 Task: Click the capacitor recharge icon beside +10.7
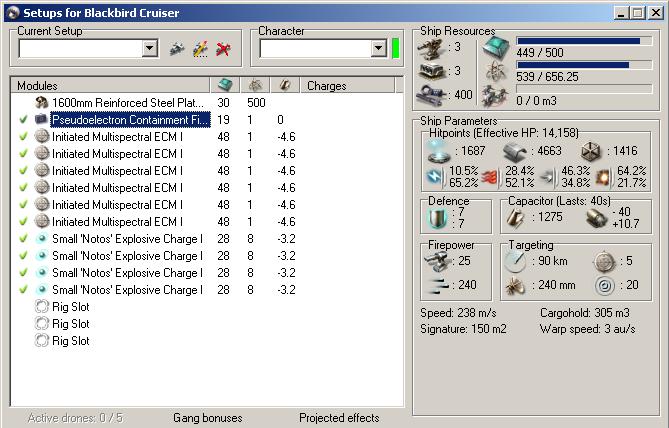coord(596,218)
